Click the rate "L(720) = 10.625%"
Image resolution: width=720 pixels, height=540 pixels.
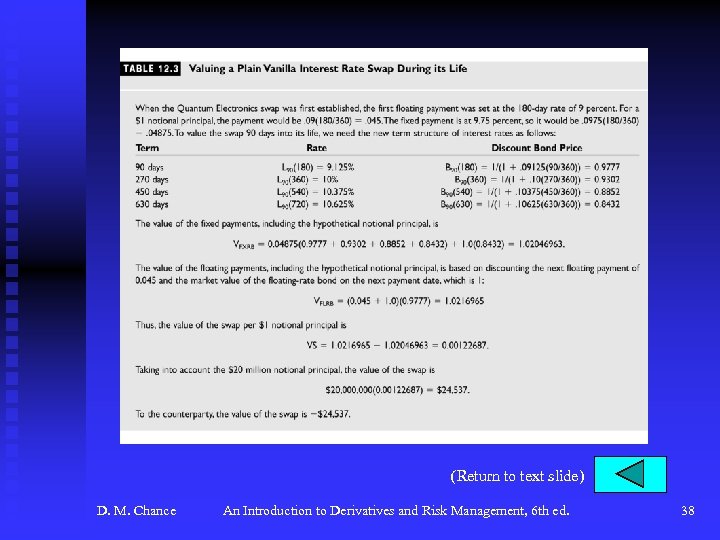[315, 204]
